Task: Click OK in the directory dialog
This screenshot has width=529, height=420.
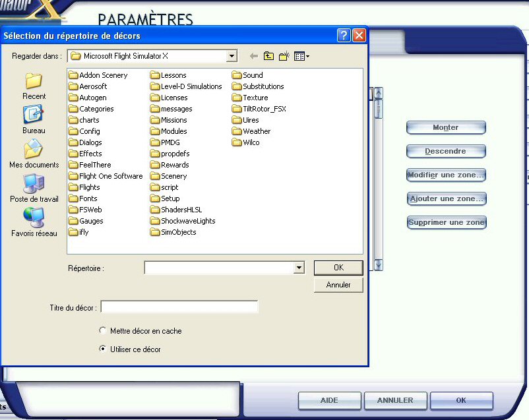Action: (338, 268)
